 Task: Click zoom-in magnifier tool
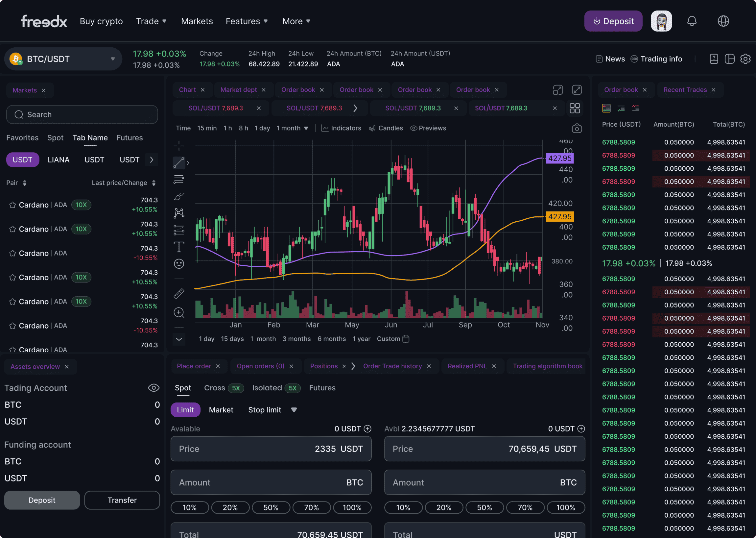click(x=179, y=312)
